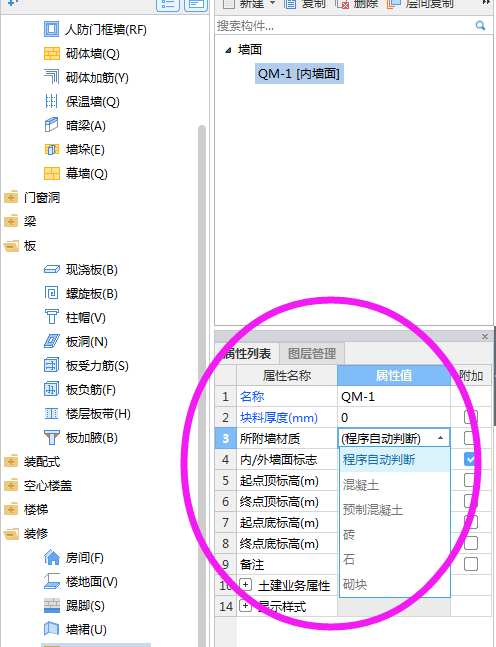The height and width of the screenshot is (647, 496).
Task: Open the 新建 dropdown arrow
Action: 272,3
